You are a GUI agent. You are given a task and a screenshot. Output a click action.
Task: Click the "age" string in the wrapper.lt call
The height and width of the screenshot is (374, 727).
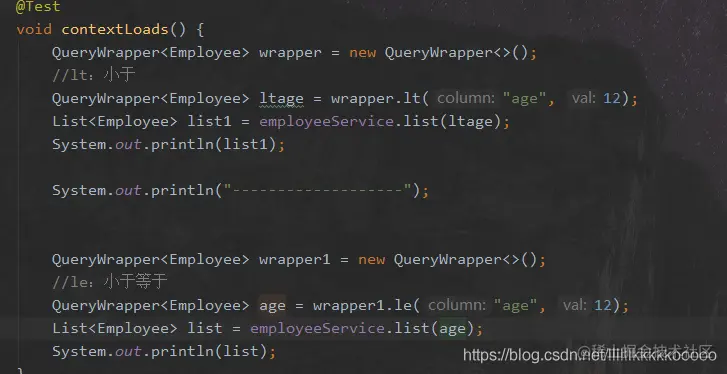pos(524,99)
